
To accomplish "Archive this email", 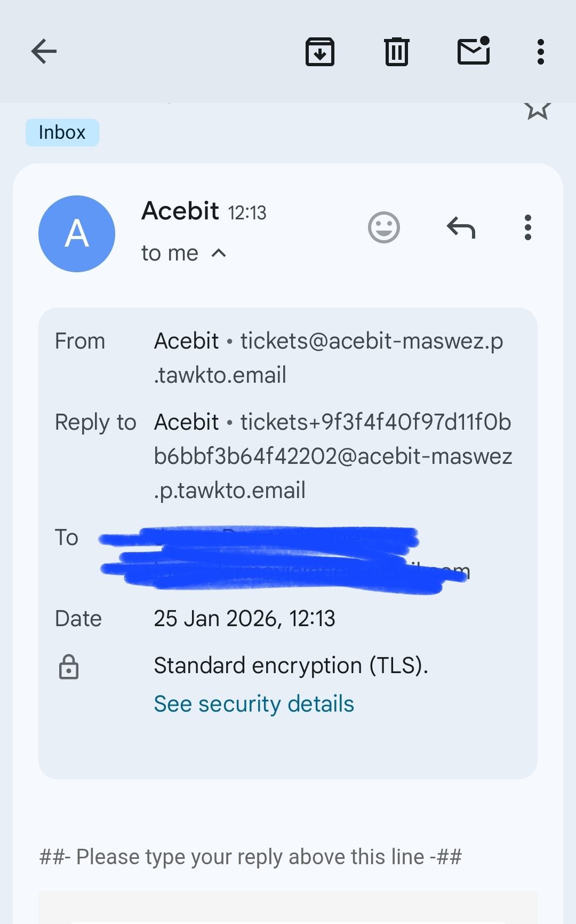I will (x=319, y=52).
